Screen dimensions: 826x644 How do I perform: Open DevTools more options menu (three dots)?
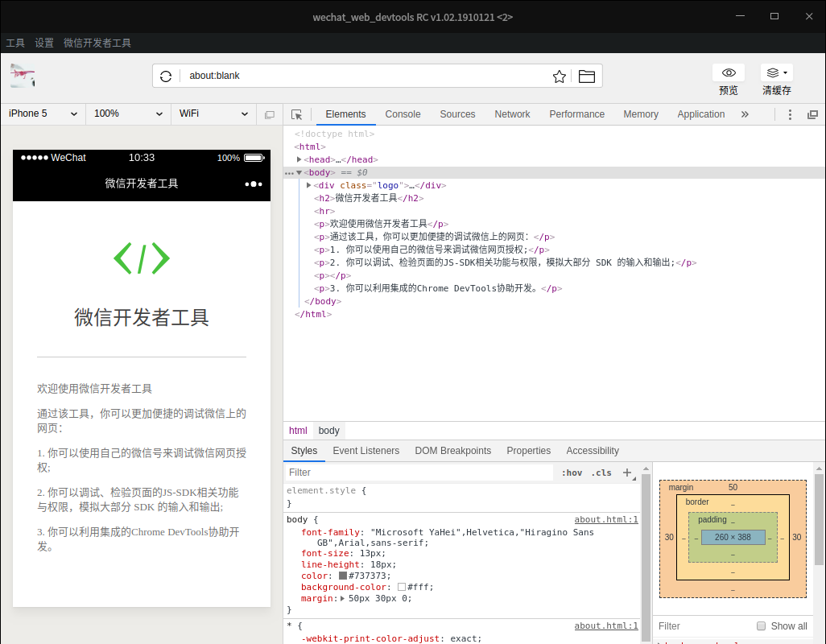click(790, 114)
